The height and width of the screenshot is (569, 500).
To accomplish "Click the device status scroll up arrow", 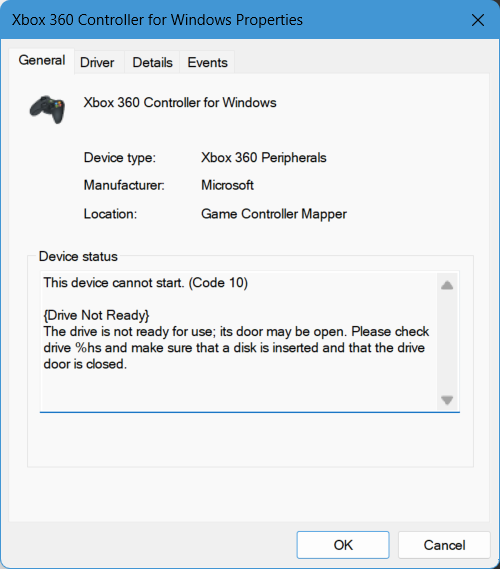I will click(447, 285).
